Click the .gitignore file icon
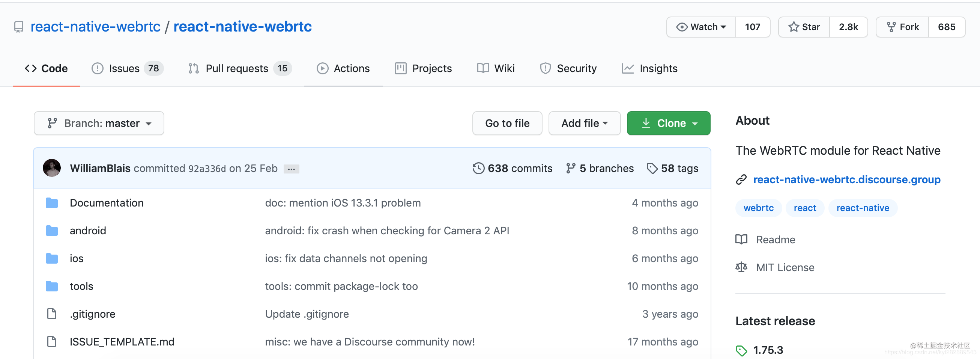The height and width of the screenshot is (359, 980). point(52,314)
